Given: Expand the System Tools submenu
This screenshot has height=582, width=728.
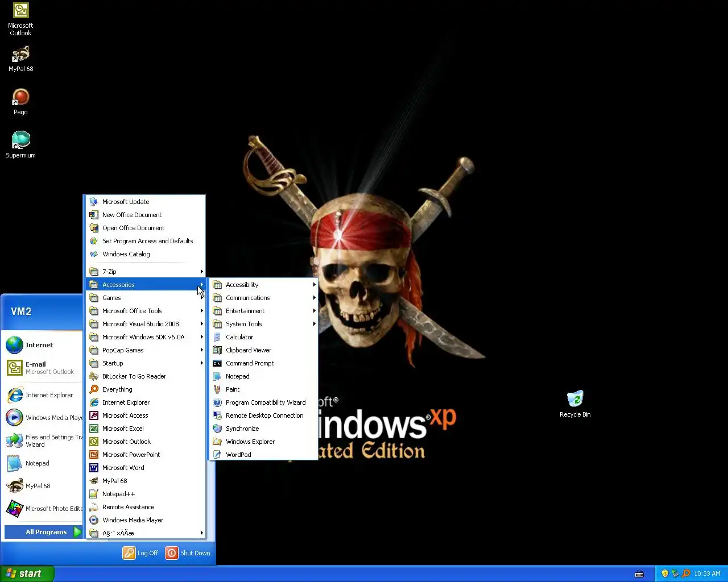Looking at the screenshot, I should (263, 324).
